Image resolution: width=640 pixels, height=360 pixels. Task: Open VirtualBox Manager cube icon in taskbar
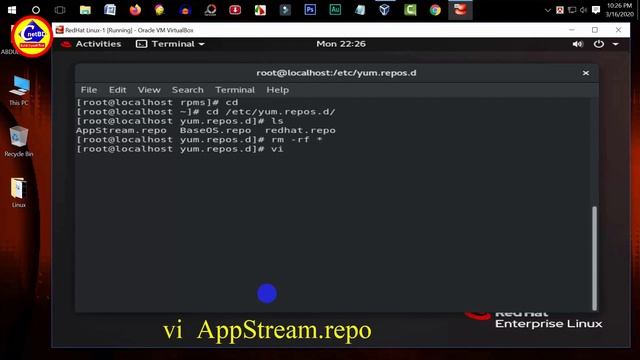(384, 10)
